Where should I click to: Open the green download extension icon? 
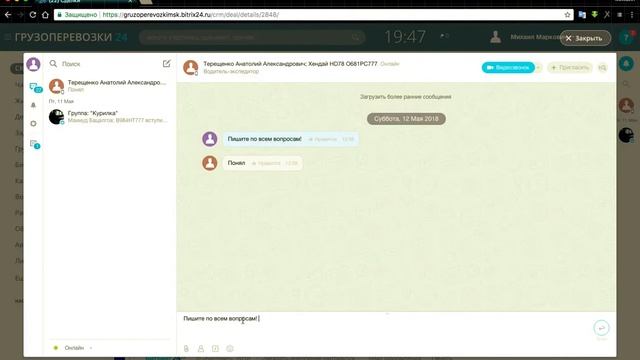pos(595,15)
